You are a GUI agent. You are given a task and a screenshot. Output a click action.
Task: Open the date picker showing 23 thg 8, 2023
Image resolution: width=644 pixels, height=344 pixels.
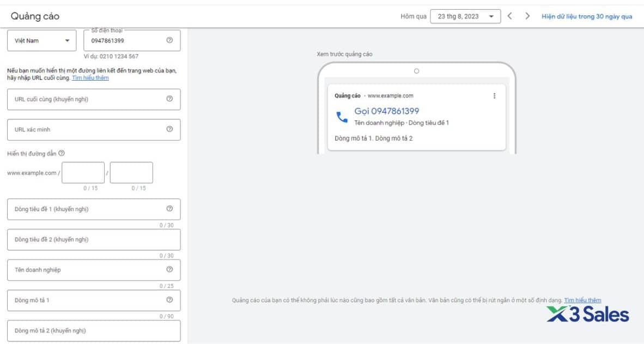pyautogui.click(x=465, y=16)
